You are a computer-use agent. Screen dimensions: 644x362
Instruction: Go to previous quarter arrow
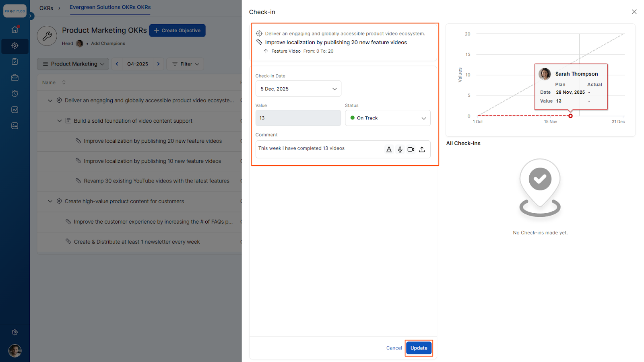click(x=117, y=64)
